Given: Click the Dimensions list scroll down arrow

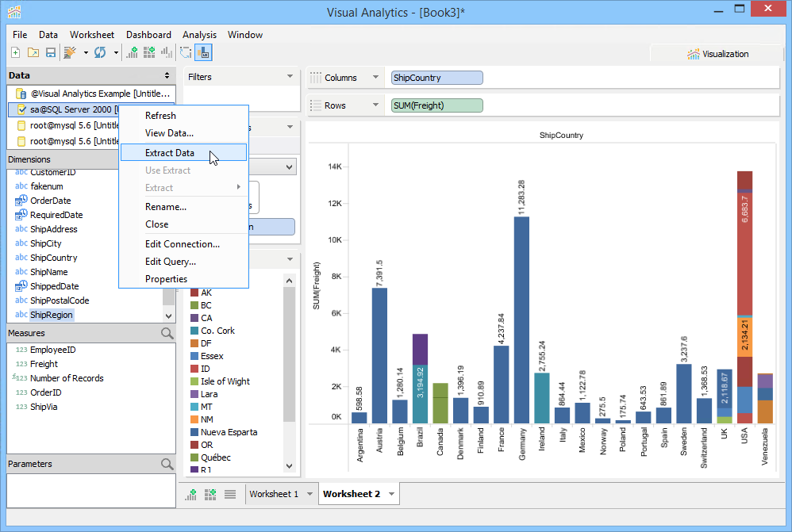Looking at the screenshot, I should (x=169, y=316).
